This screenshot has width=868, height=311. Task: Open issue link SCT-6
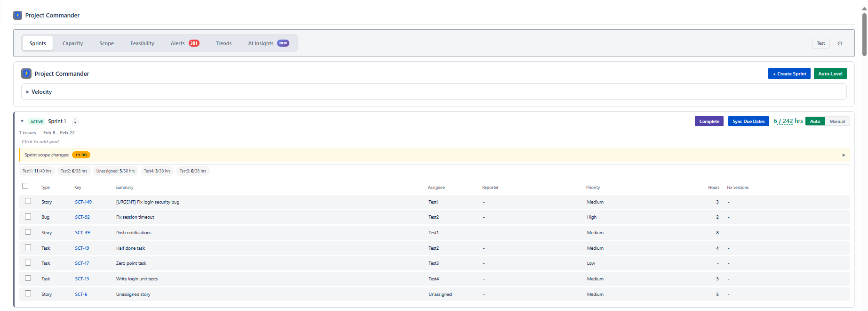(x=81, y=295)
